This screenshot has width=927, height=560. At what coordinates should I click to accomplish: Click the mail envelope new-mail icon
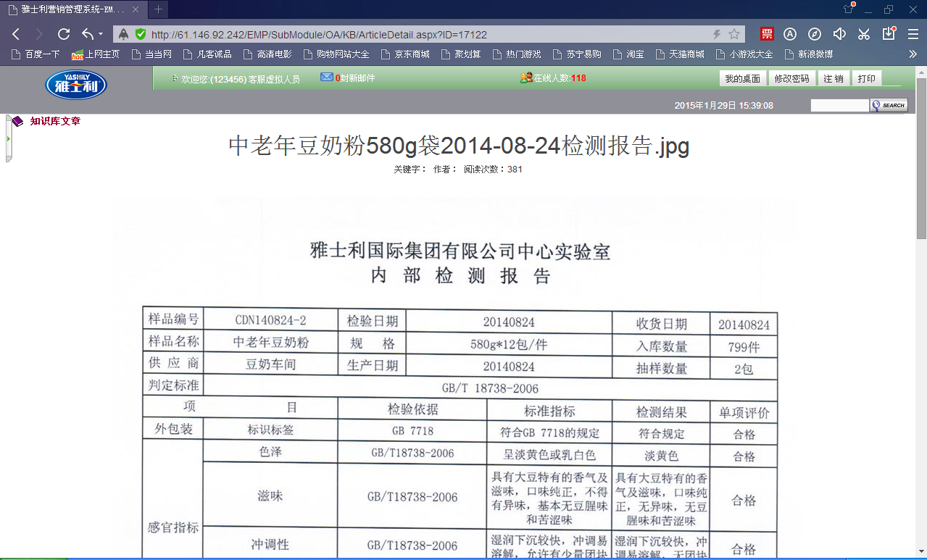tap(326, 78)
